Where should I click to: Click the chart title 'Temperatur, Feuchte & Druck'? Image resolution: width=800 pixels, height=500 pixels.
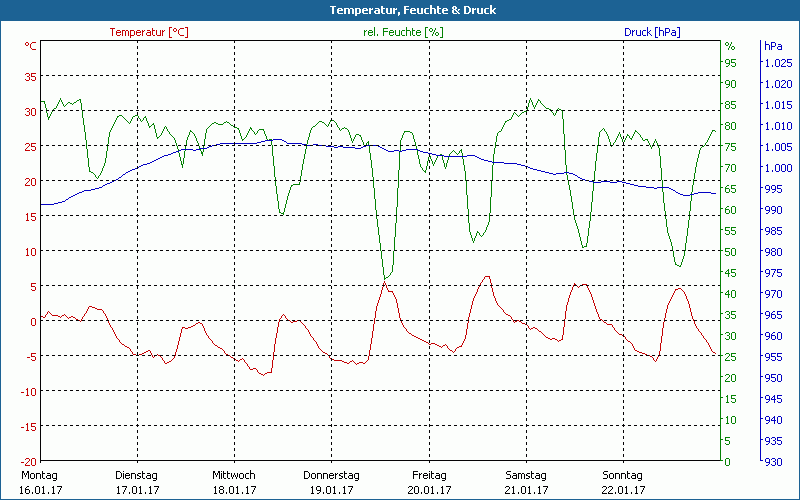(x=413, y=10)
